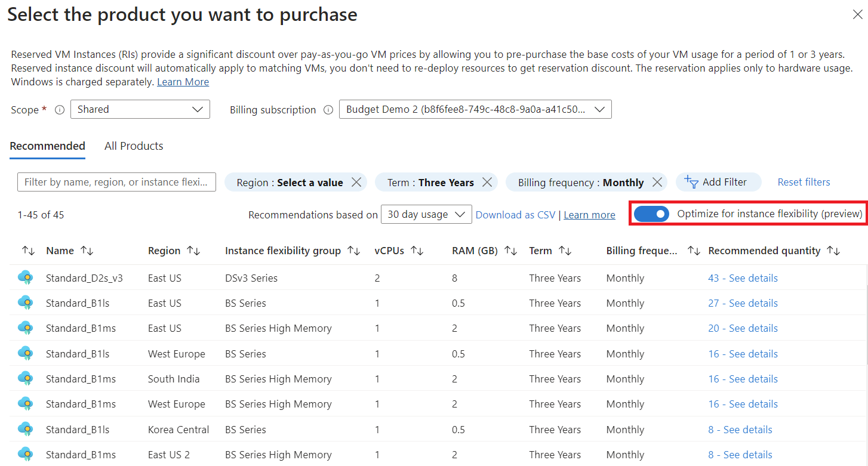Switch to the All Products tab

(133, 146)
